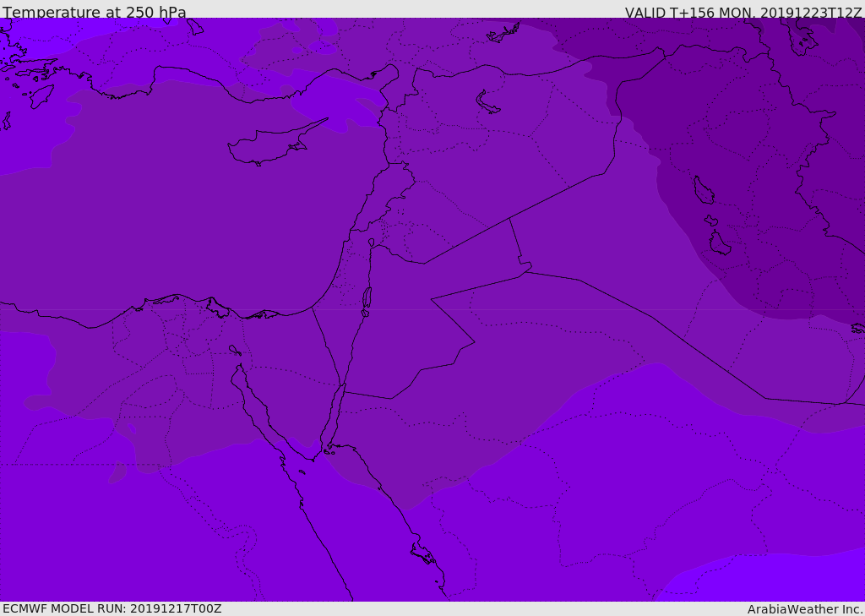865x616 pixels.
Task: Click the 'ECMWF MODEL RUN: 20191217T00Z' label
Action: pyautogui.click(x=112, y=608)
